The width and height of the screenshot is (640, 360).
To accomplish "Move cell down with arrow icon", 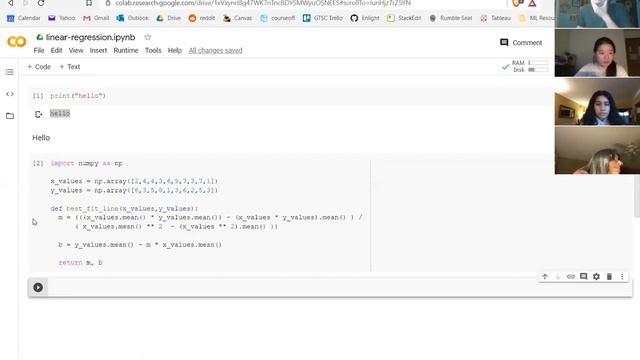I will (x=558, y=277).
